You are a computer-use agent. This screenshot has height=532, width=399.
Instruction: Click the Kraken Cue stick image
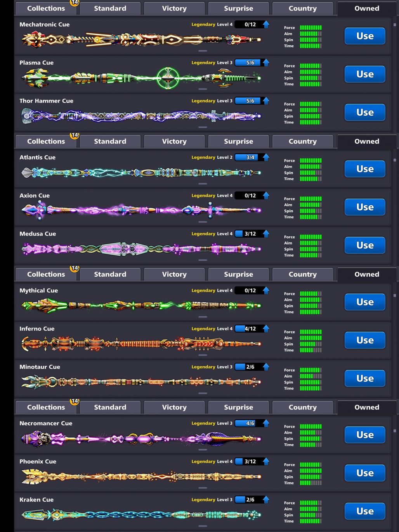(x=141, y=515)
